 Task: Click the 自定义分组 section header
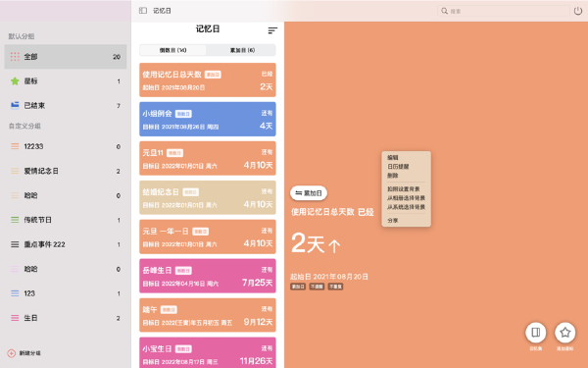24,127
